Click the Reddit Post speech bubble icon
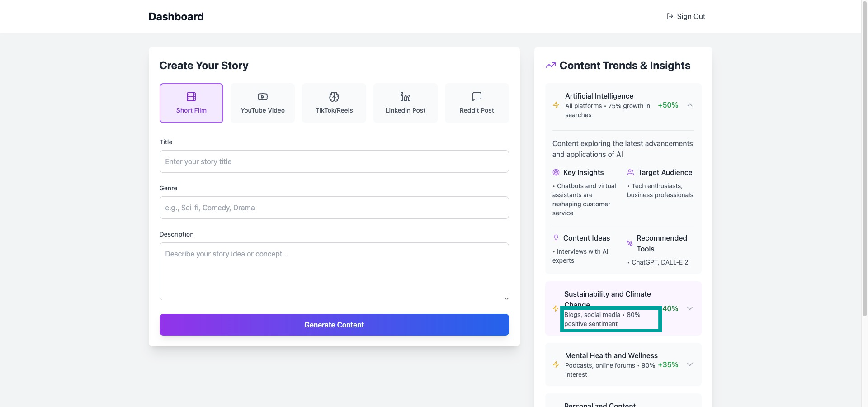The width and height of the screenshot is (868, 407). tap(477, 97)
